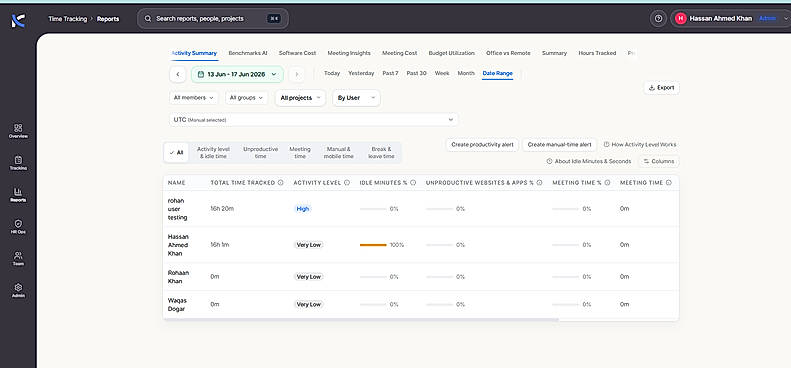Click the Waqas Dogar row name

click(x=177, y=304)
